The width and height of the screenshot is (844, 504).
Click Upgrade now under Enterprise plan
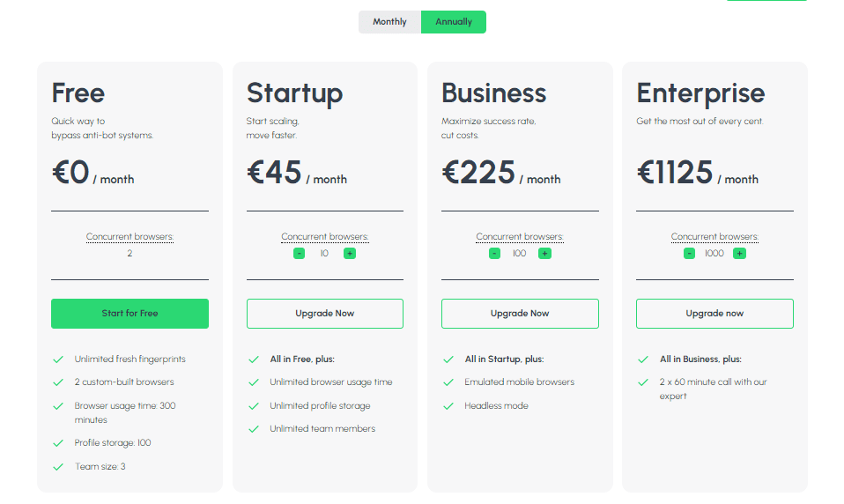pyautogui.click(x=714, y=314)
